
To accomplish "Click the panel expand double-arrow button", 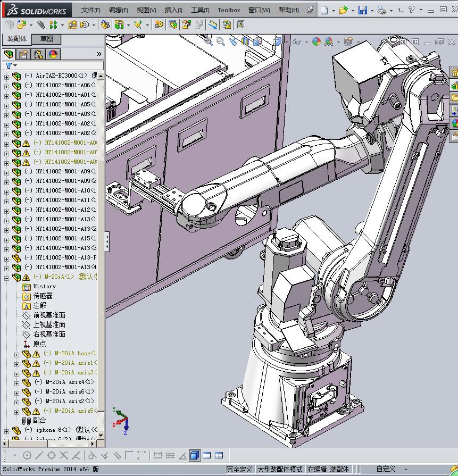I will [x=99, y=54].
